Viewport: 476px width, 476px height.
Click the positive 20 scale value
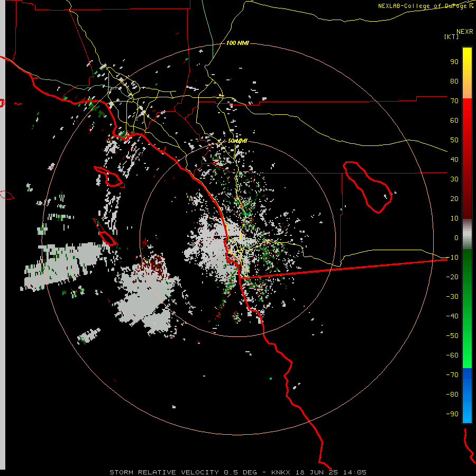tap(454, 198)
